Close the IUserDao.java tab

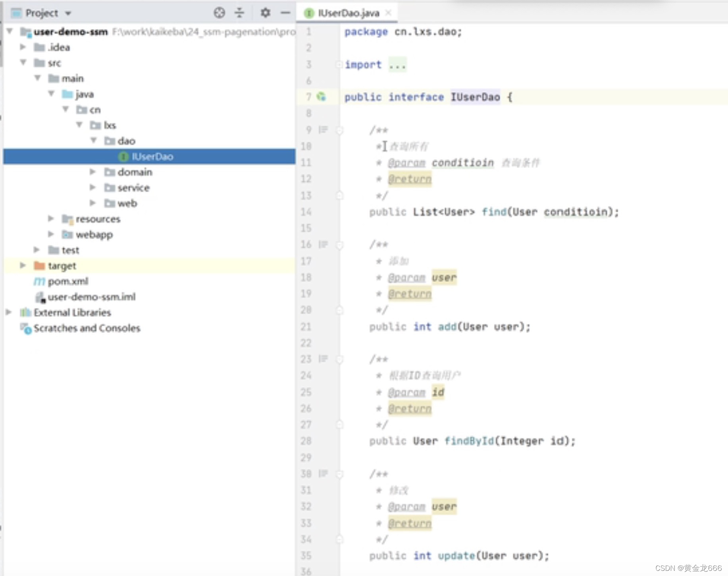click(x=389, y=13)
